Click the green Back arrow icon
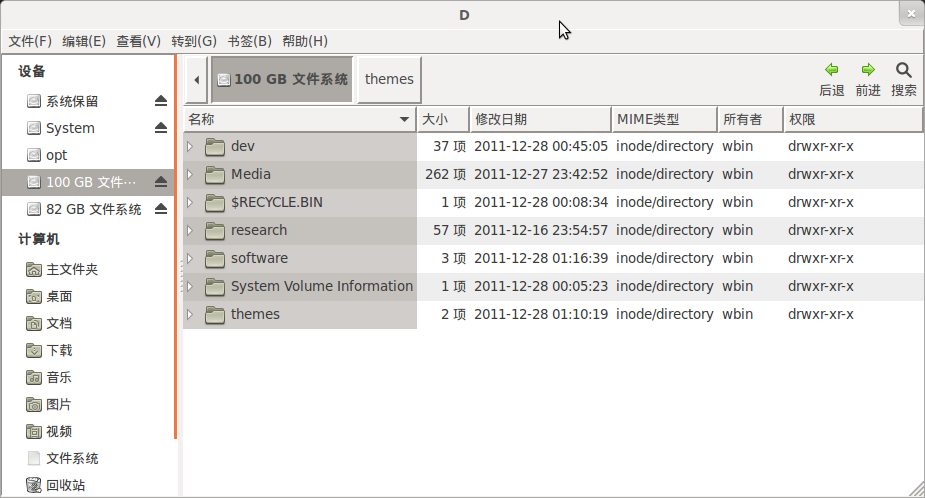925x498 pixels. (x=832, y=70)
